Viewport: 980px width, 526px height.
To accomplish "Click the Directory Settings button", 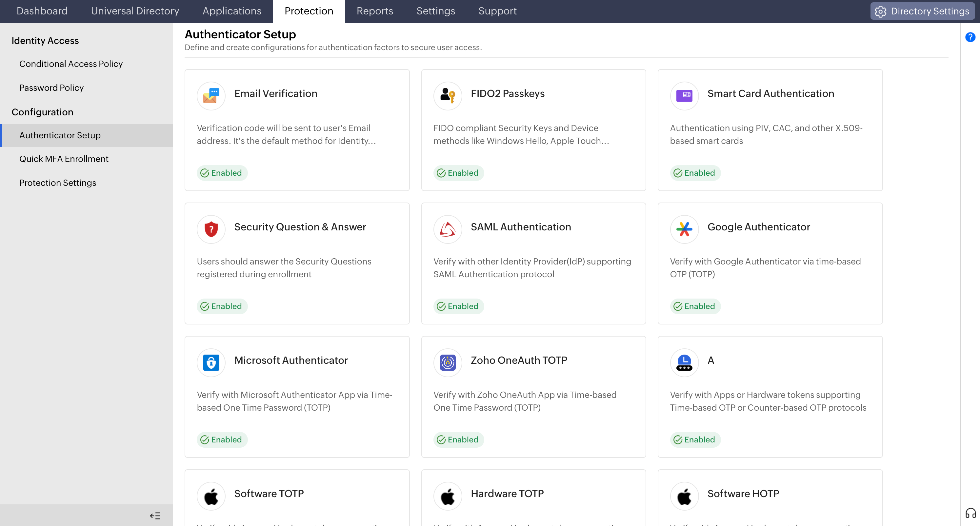I will click(x=922, y=11).
